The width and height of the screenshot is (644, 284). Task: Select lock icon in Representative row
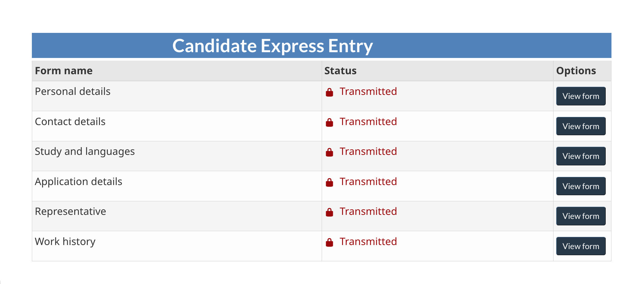coord(329,212)
